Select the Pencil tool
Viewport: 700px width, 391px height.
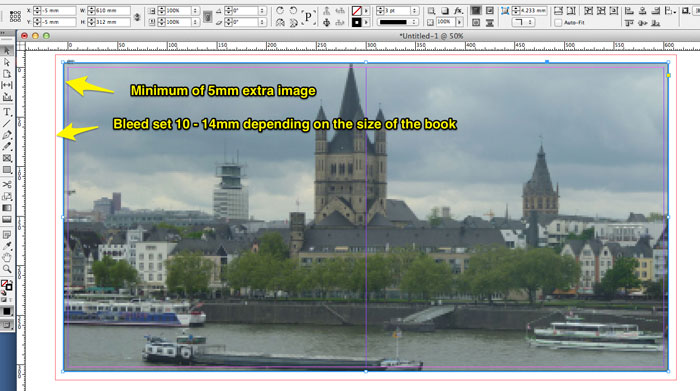point(7,146)
